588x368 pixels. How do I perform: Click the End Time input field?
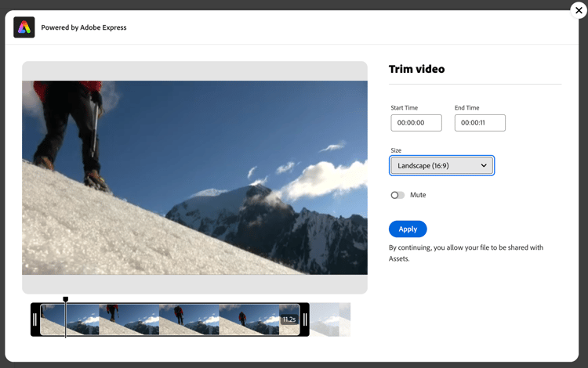[480, 123]
